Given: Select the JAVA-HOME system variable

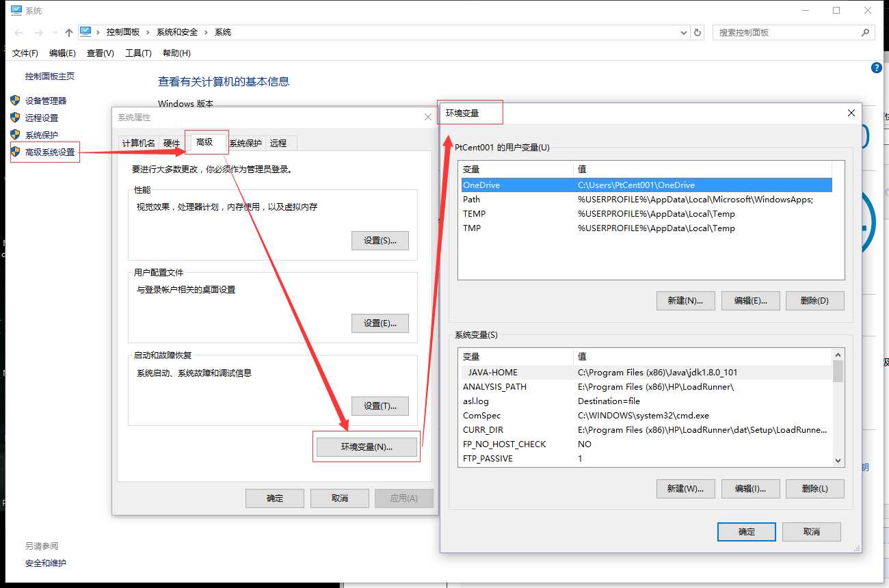Looking at the screenshot, I should (646, 373).
